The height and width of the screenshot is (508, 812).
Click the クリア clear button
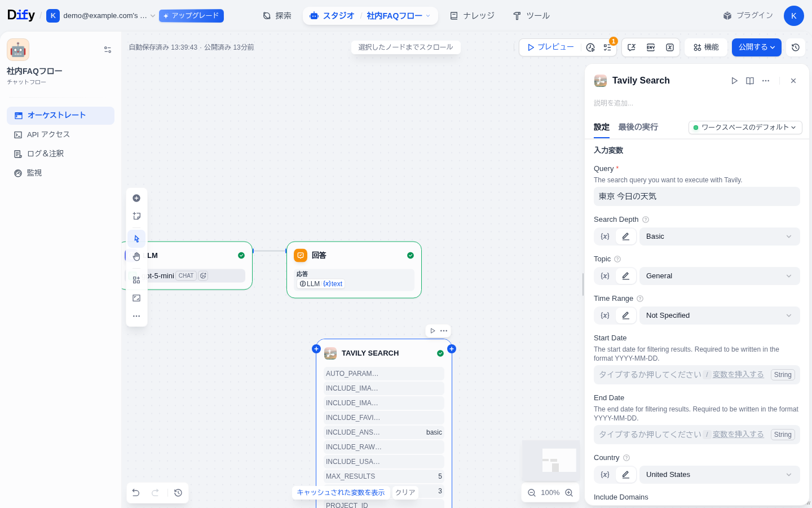click(405, 493)
